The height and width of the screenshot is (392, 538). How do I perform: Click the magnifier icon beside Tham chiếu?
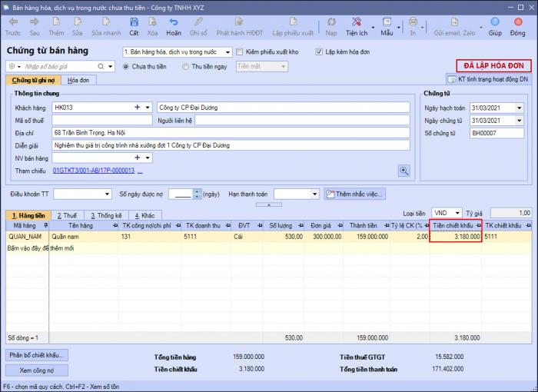coord(403,171)
